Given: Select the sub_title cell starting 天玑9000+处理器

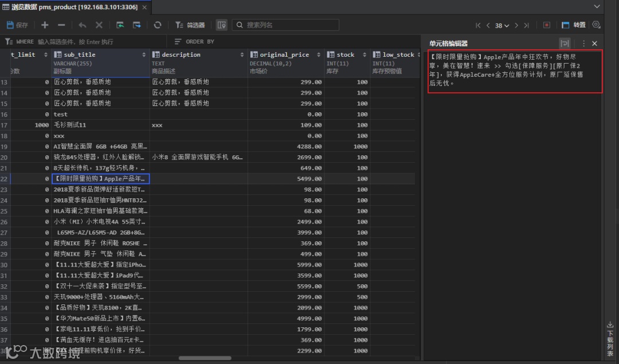Looking at the screenshot, I should [x=101, y=297].
